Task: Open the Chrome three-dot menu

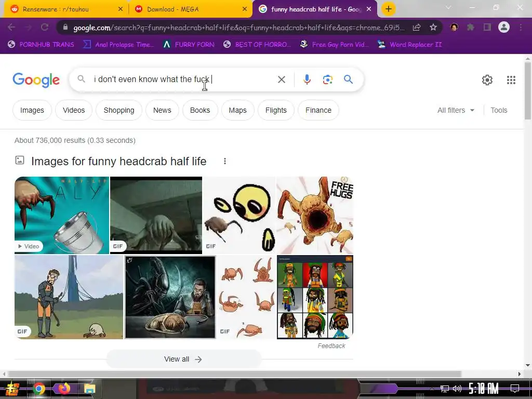Action: [521, 27]
